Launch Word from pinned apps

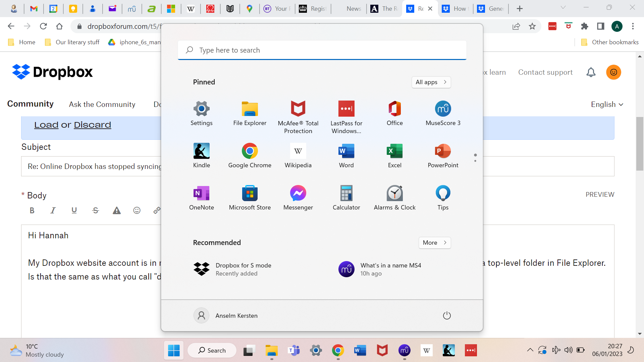[346, 156]
